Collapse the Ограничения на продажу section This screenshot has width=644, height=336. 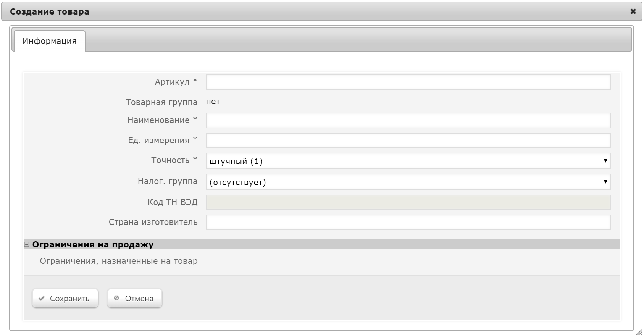(27, 244)
